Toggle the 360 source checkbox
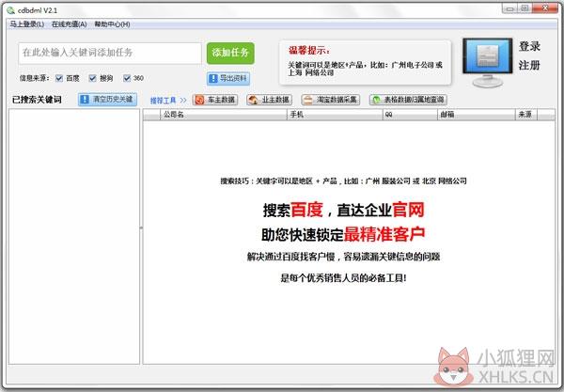The image size is (564, 392). pyautogui.click(x=127, y=78)
